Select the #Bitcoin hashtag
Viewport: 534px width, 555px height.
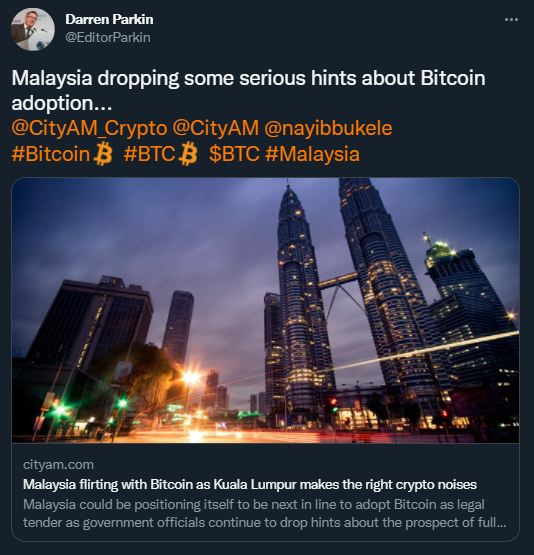point(51,154)
